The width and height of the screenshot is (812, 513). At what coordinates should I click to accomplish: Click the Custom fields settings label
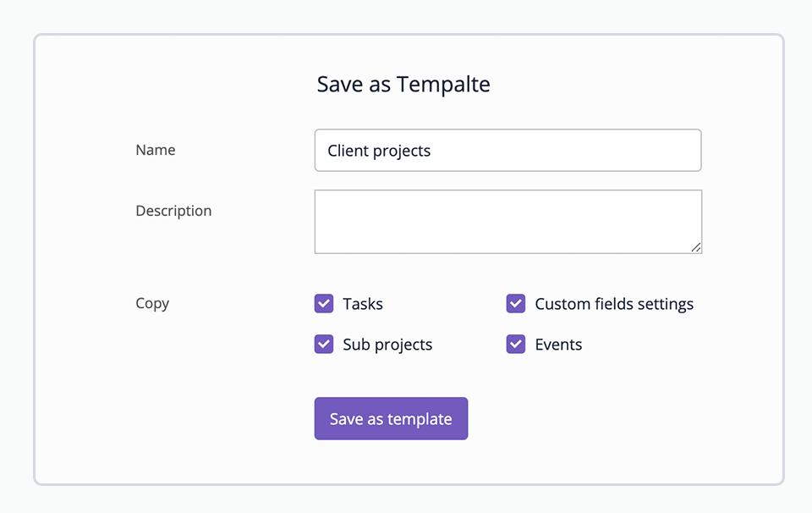[x=614, y=304]
